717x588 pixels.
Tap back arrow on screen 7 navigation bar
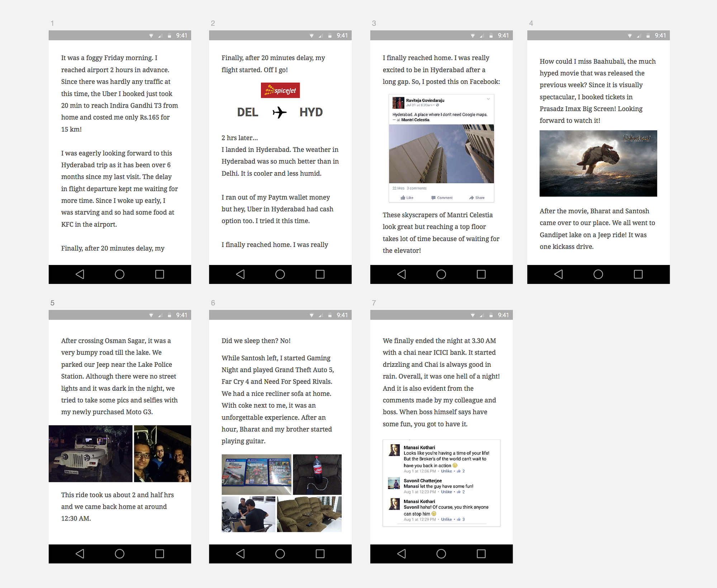402,554
